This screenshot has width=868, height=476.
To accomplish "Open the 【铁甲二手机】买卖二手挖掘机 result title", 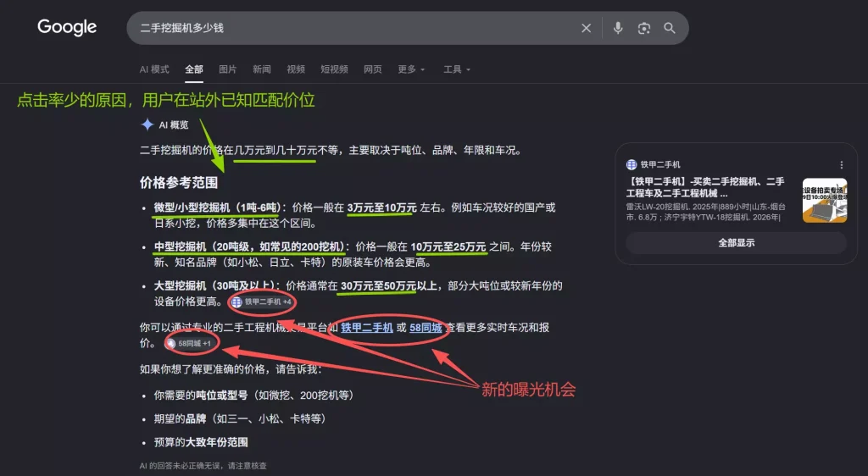I will click(x=705, y=187).
